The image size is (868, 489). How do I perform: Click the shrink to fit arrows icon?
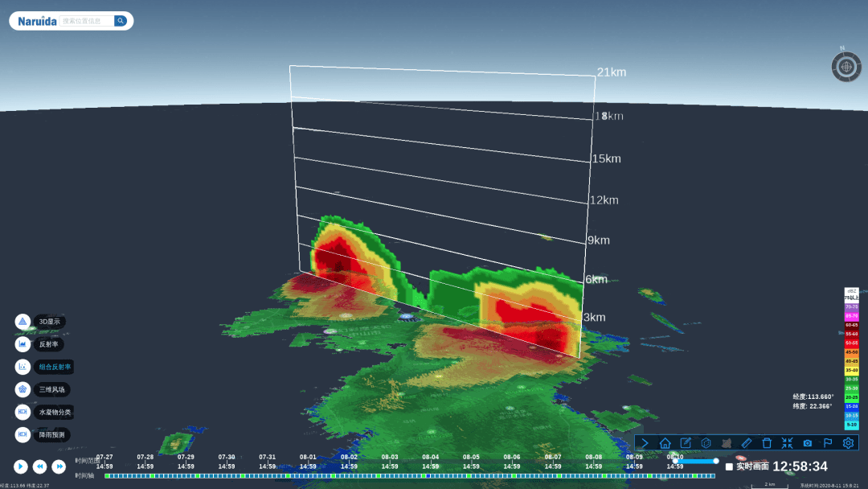click(x=787, y=442)
